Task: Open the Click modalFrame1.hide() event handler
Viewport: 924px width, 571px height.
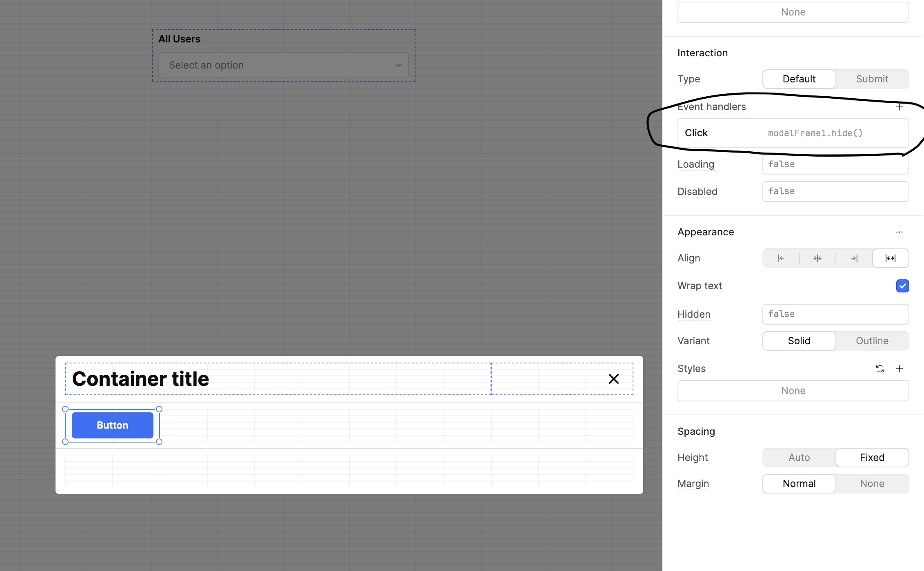Action: coord(793,133)
